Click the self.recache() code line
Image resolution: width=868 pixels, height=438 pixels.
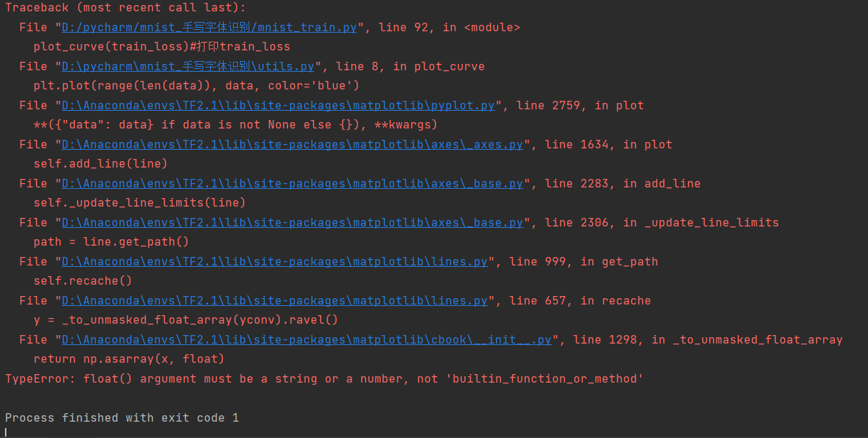click(x=82, y=281)
